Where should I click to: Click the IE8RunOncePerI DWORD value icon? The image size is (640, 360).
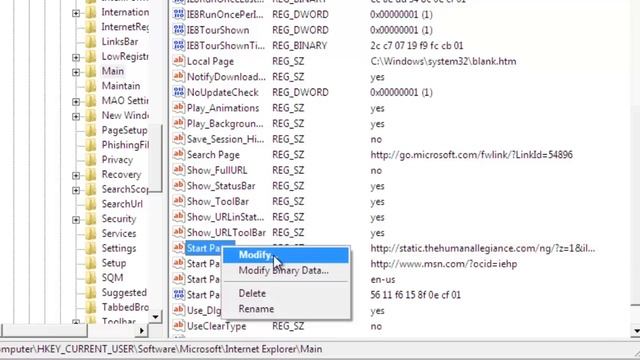178,14
